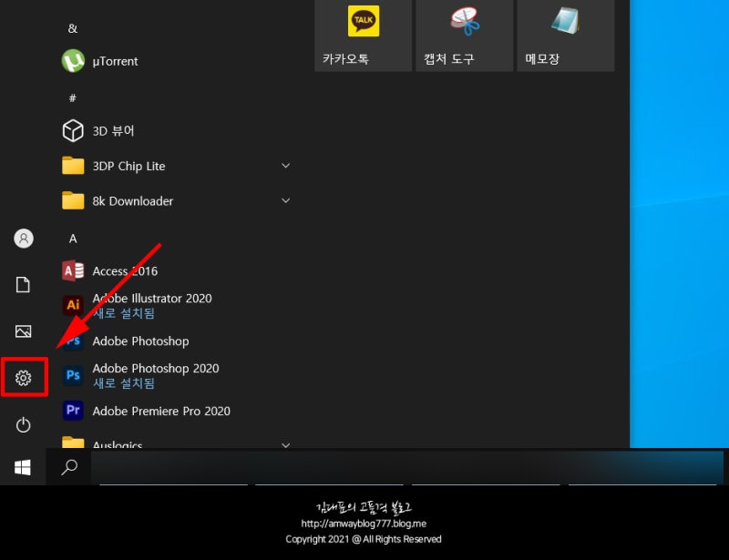
Task: Launch the Adobe Premiere Pro Pr icon
Action: tap(73, 411)
